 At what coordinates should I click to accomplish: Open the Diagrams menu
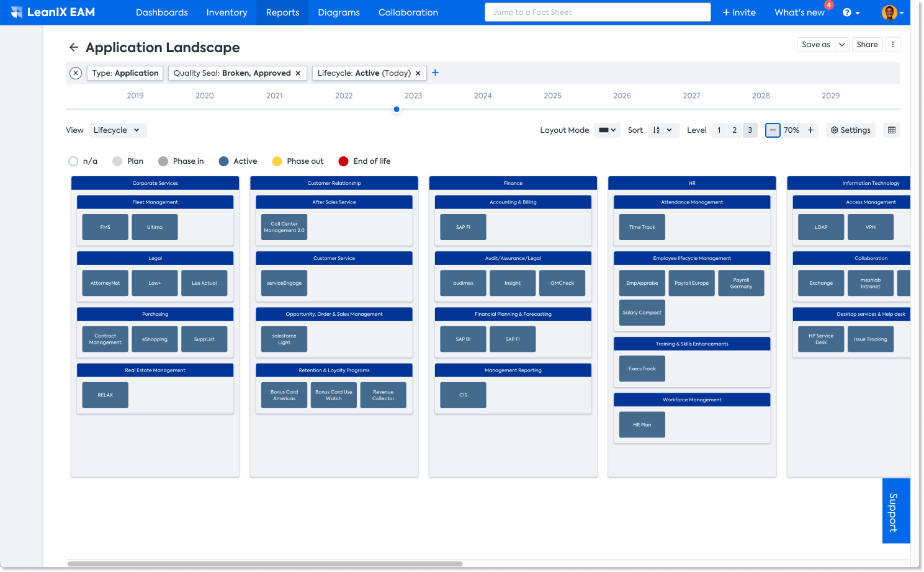click(x=339, y=12)
